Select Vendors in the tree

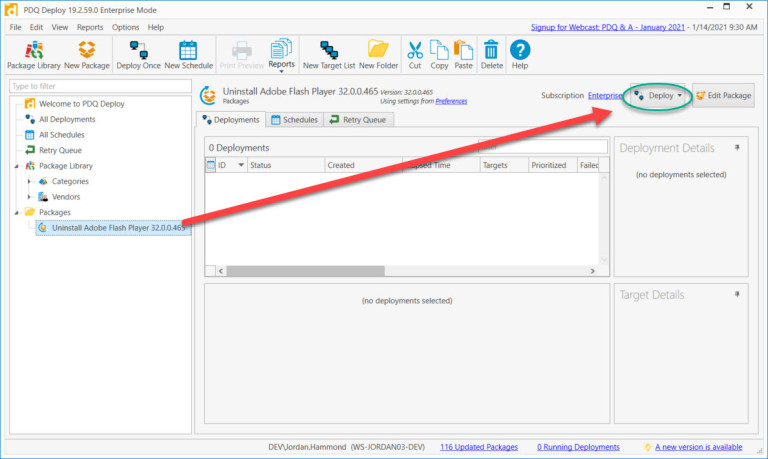[x=66, y=197]
